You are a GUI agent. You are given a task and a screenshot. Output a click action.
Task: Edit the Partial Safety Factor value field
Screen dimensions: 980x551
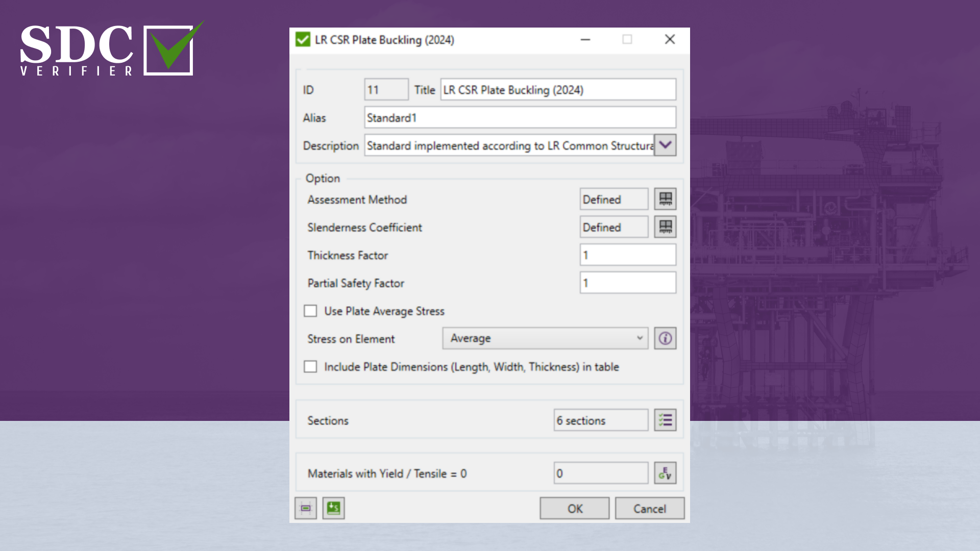point(628,283)
